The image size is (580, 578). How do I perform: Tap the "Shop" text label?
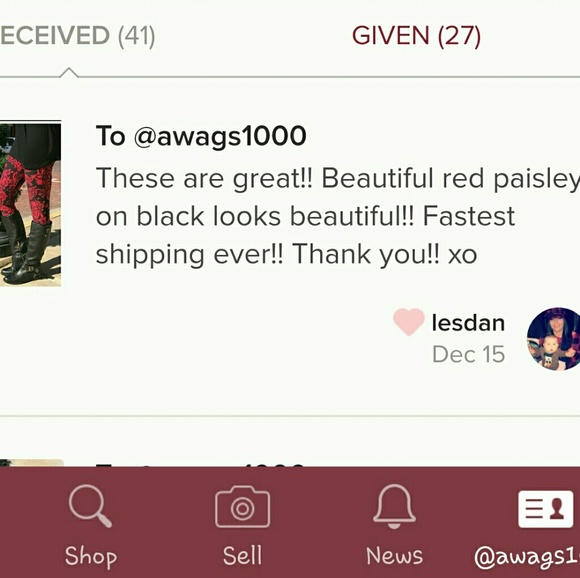pos(91,557)
